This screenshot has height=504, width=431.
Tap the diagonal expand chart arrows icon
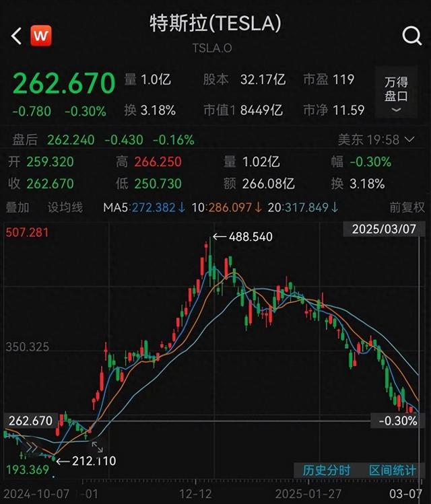click(x=97, y=447)
